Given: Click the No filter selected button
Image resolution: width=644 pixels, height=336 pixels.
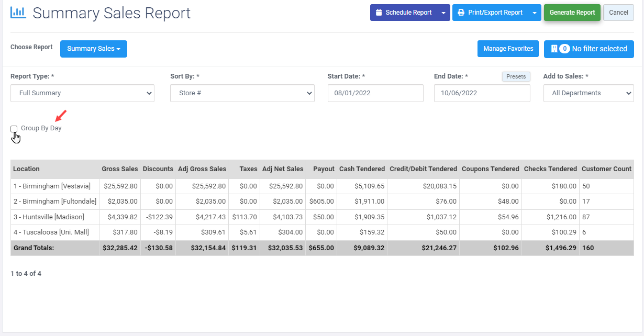Looking at the screenshot, I should (x=589, y=49).
